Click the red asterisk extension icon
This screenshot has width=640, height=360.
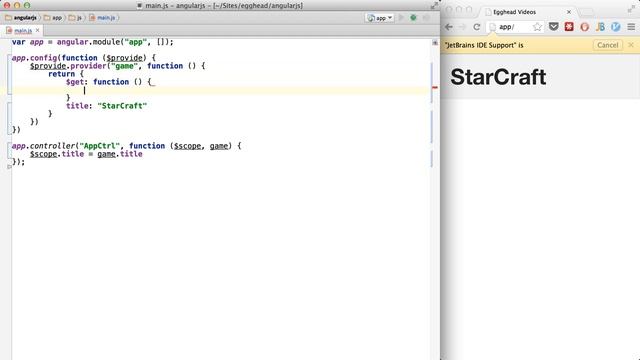(x=569, y=27)
